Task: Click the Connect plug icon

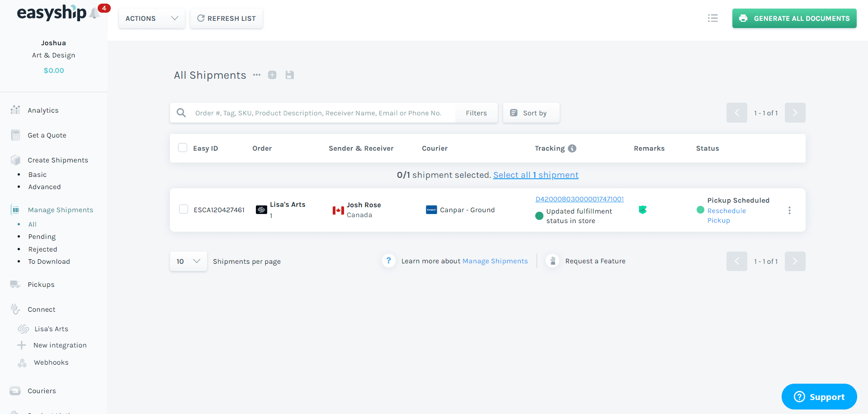Action: [x=15, y=309]
